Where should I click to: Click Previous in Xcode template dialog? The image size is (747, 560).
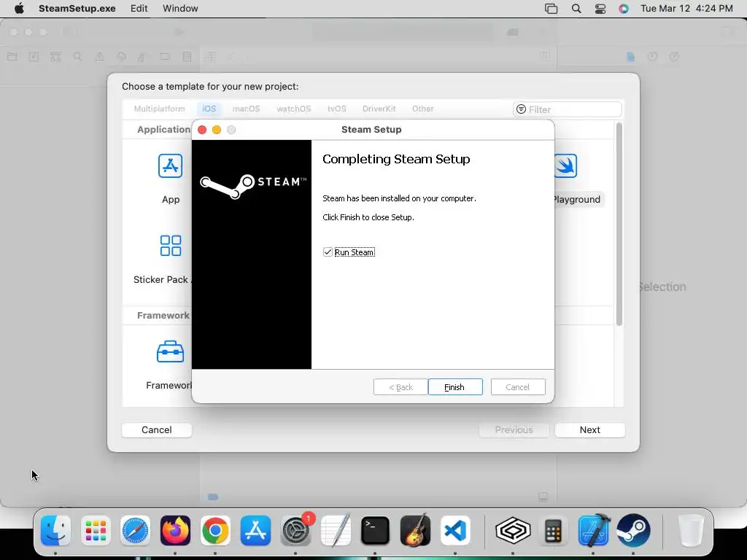(514, 430)
